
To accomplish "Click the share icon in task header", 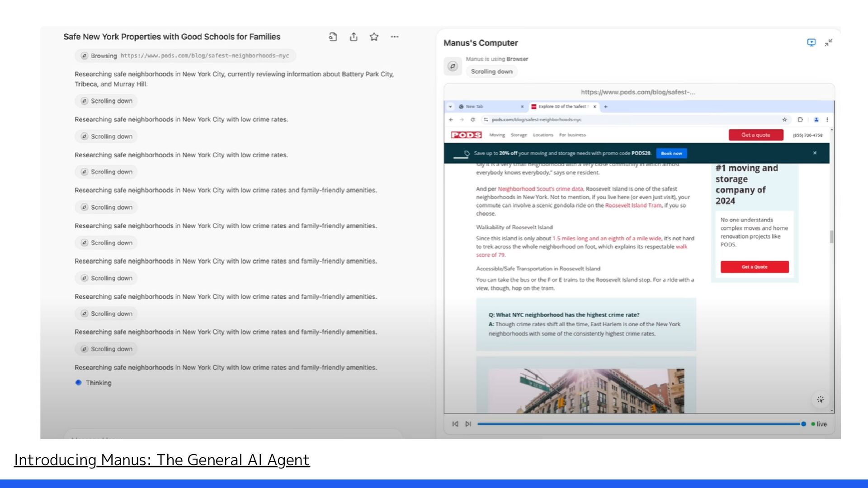I will pos(354,37).
